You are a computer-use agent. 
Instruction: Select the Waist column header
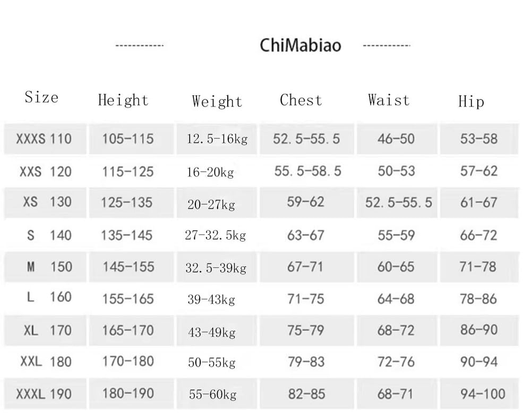point(389,100)
